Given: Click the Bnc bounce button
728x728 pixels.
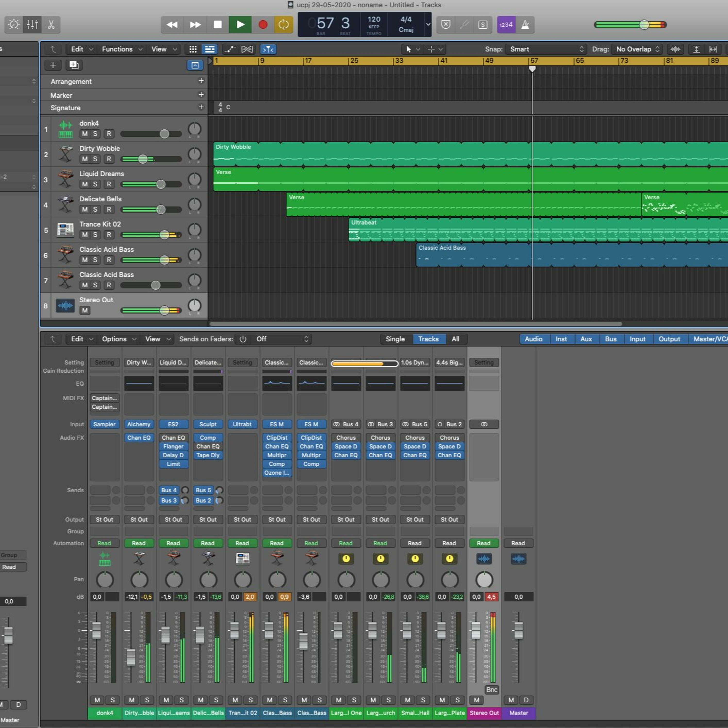Looking at the screenshot, I should coord(491,690).
